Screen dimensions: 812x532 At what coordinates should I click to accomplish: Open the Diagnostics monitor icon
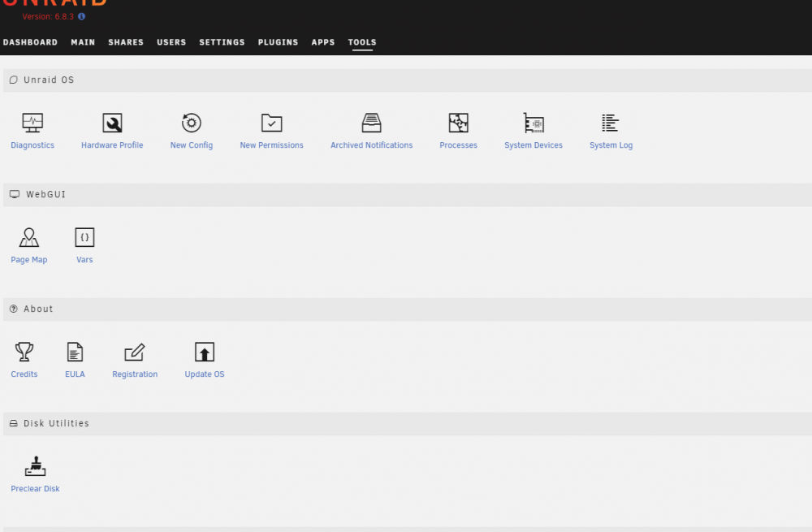pos(32,123)
